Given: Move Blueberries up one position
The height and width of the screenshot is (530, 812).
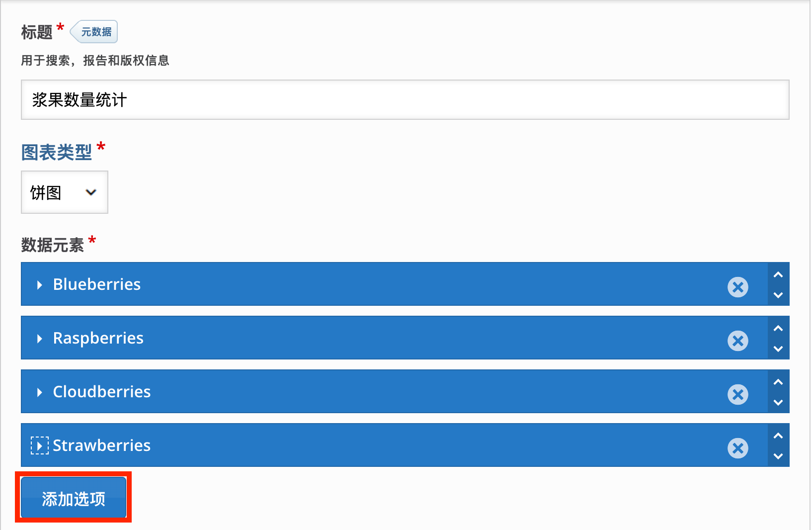Looking at the screenshot, I should coord(778,274).
